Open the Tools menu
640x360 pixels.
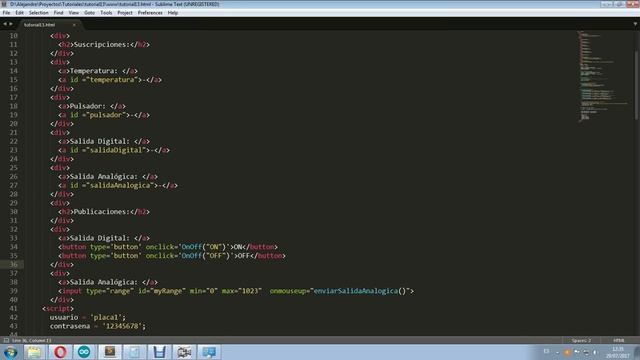tap(106, 13)
